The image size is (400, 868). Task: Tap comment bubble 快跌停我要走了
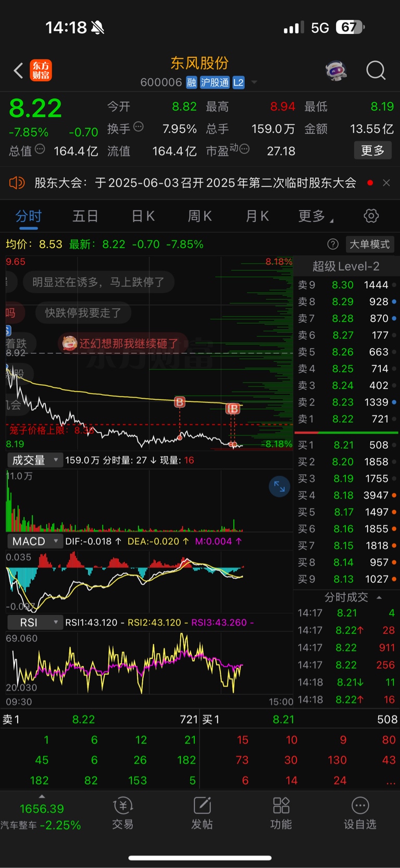82,313
